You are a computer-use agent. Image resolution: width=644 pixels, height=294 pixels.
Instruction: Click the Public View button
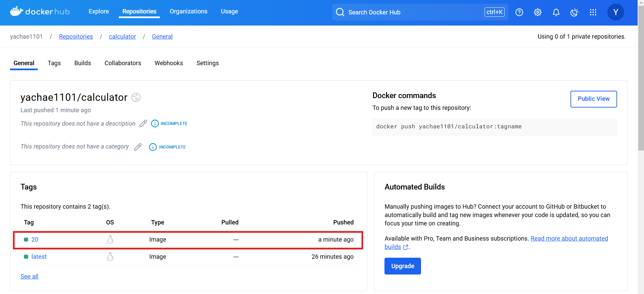(593, 99)
